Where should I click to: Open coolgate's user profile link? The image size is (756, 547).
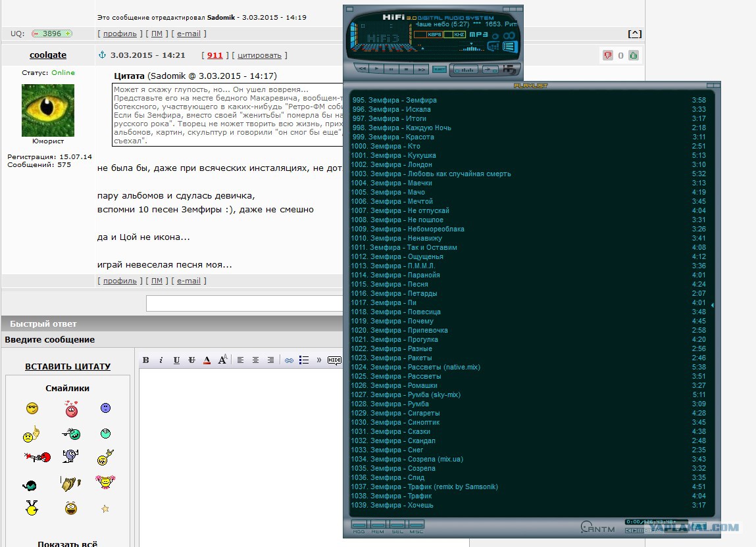(48, 55)
